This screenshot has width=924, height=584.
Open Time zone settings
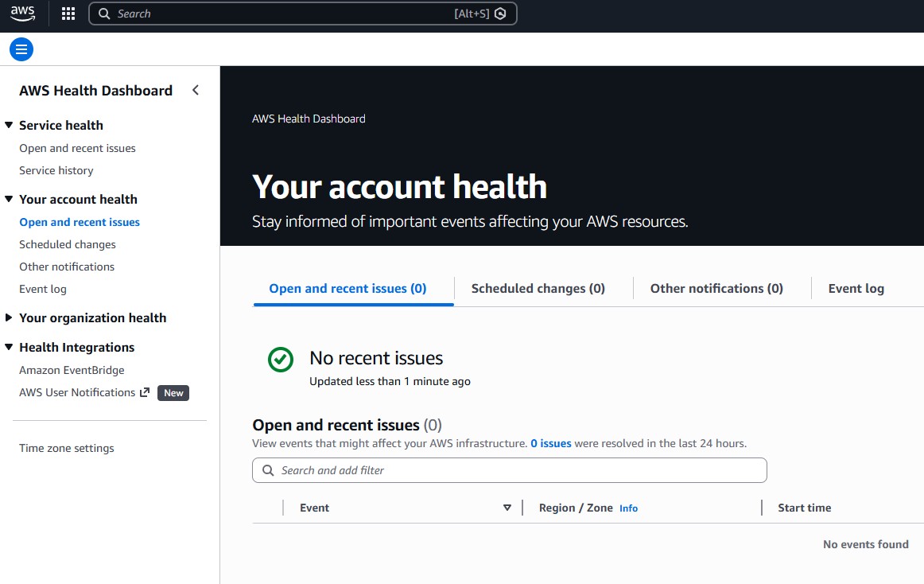[x=67, y=448]
